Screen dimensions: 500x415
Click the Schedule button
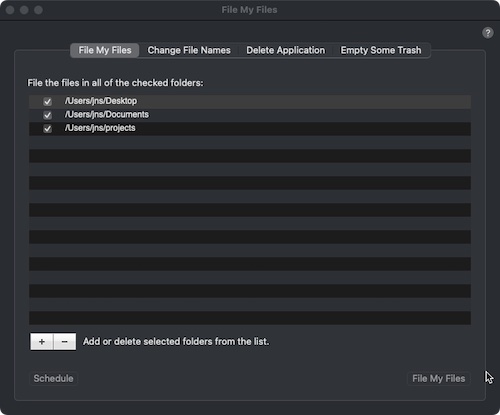(x=53, y=379)
